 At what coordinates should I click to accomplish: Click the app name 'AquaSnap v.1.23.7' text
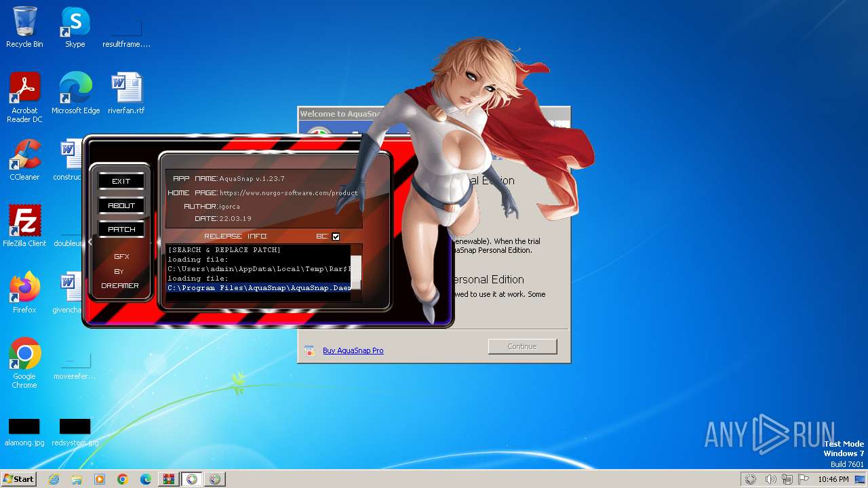point(252,179)
